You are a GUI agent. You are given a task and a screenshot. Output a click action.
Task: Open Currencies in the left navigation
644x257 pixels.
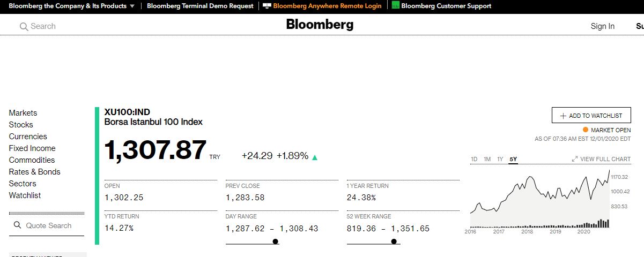pos(28,137)
